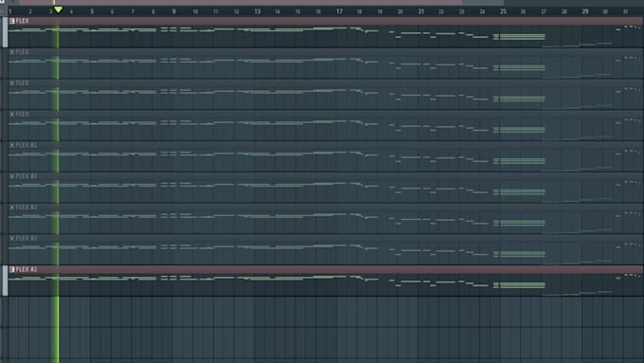Click bar 19 in the ruler

coord(380,11)
